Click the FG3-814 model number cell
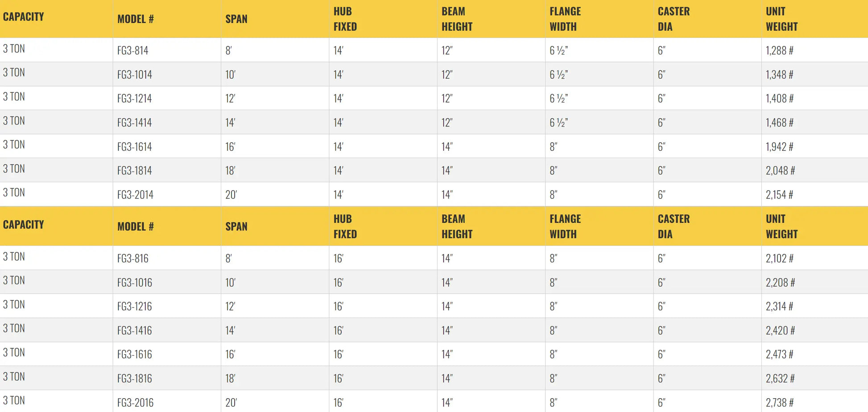 coord(133,50)
